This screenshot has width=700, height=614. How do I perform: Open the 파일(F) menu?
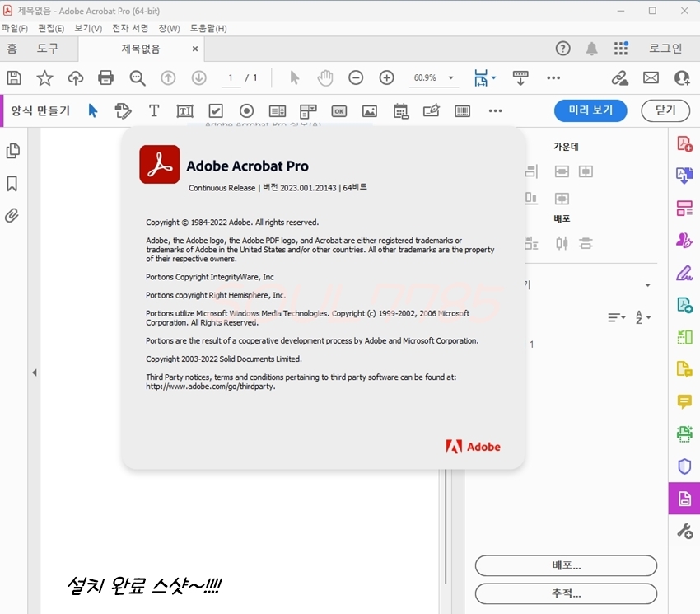pos(14,28)
